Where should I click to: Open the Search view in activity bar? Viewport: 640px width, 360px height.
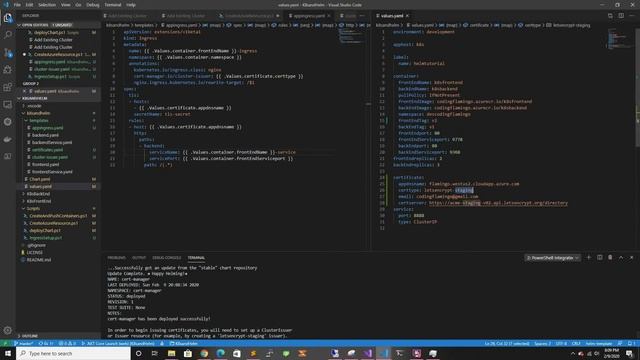(x=8, y=35)
